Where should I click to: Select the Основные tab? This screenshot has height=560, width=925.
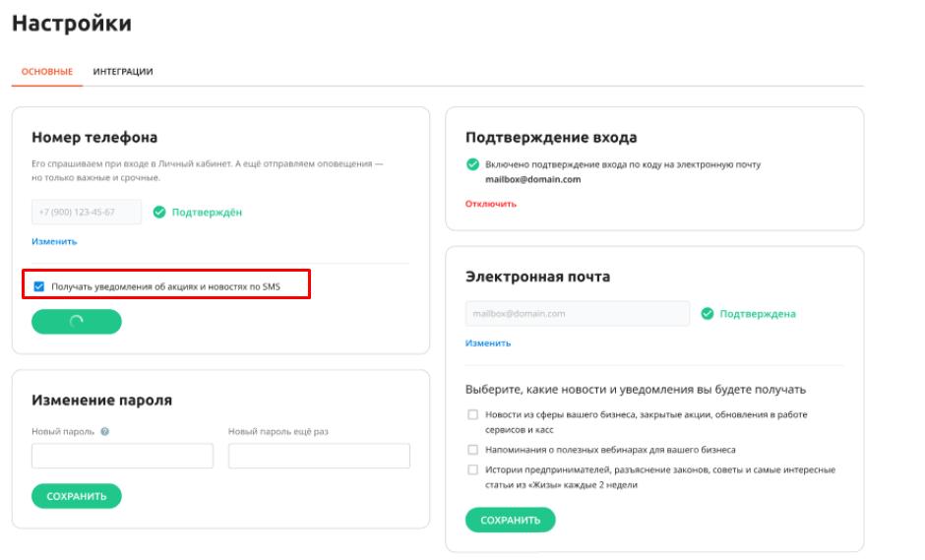pos(47,72)
